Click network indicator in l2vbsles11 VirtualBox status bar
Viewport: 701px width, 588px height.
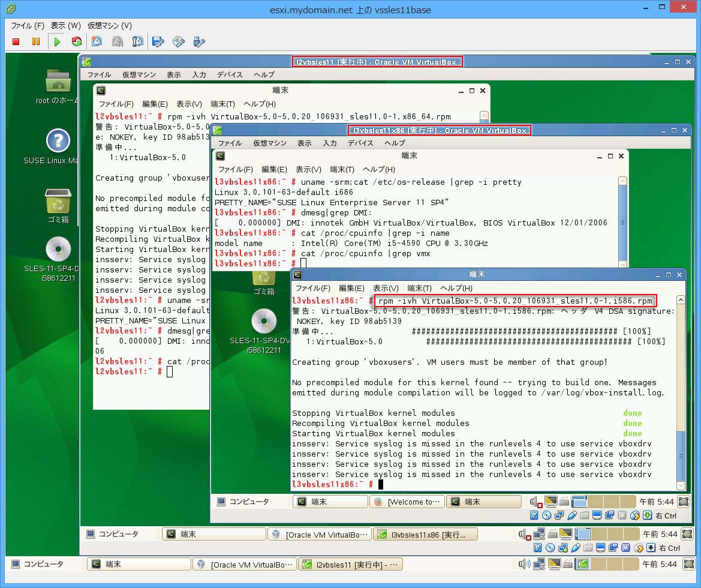[x=563, y=548]
